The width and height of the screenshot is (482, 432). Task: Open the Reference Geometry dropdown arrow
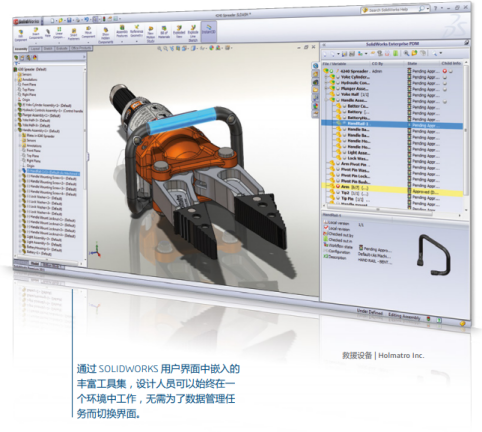click(136, 41)
